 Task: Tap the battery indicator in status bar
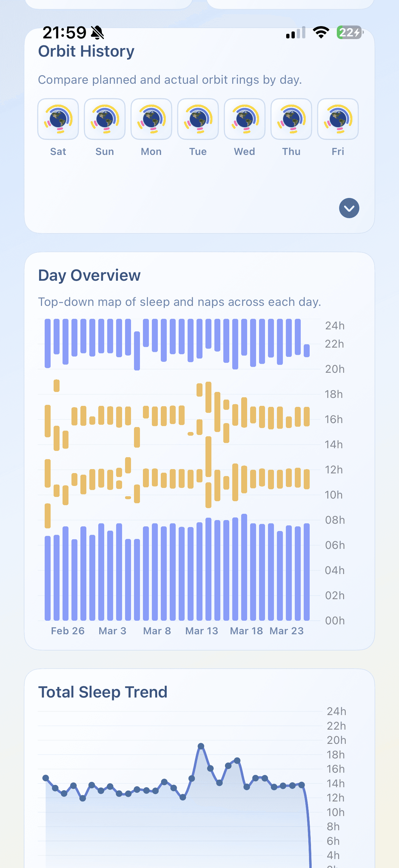click(350, 32)
